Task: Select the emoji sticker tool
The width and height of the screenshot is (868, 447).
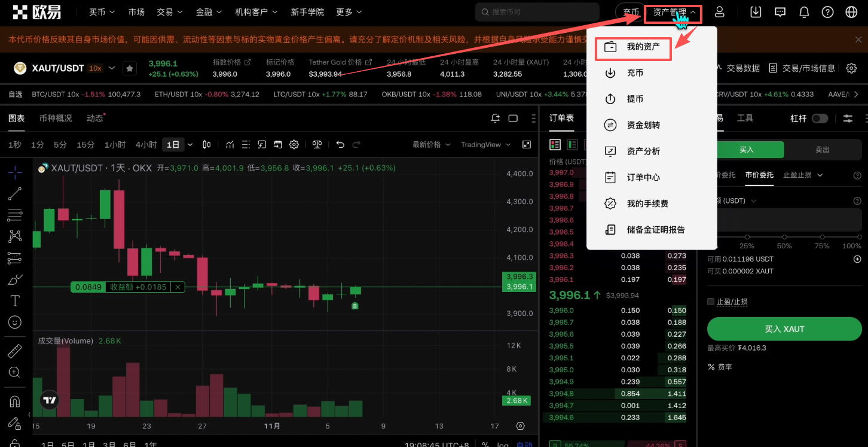Action: (x=14, y=322)
